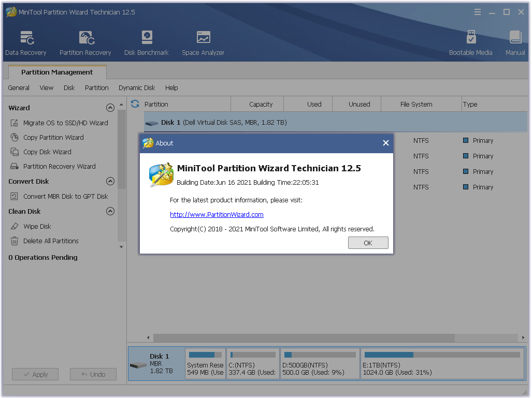The width and height of the screenshot is (532, 398).
Task: Click the Wipe Disk label
Action: pyautogui.click(x=37, y=226)
